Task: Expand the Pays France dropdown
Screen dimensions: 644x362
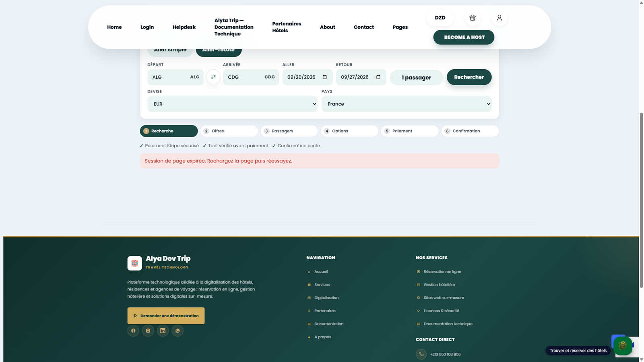Action: pos(407,104)
